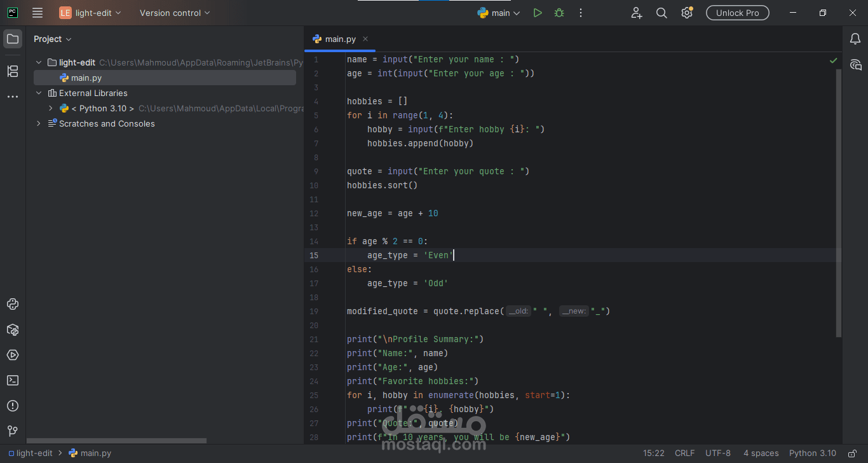Click the "else:" keyword on line 16
The height and width of the screenshot is (463, 868).
point(360,270)
